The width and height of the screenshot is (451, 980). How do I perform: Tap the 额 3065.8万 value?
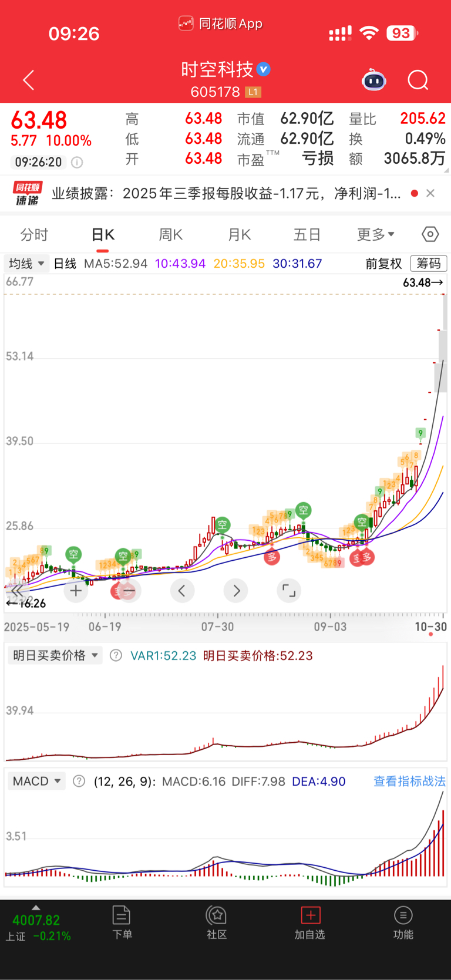click(x=415, y=159)
